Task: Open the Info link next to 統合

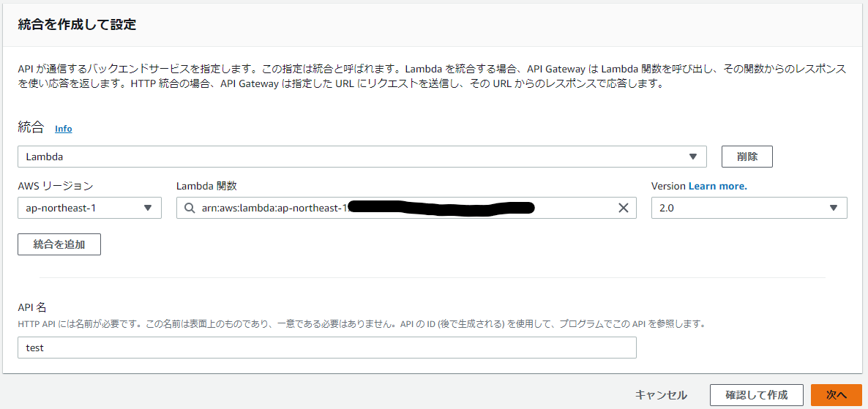Action: click(x=64, y=128)
